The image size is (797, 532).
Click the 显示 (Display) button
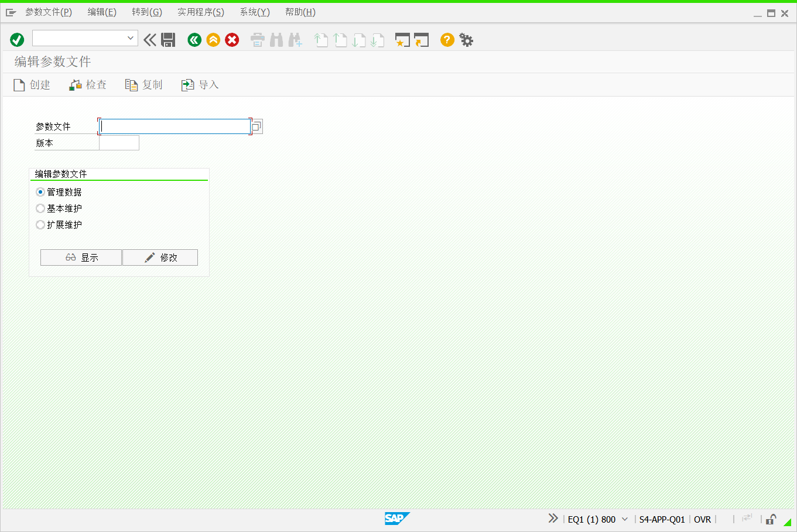81,258
